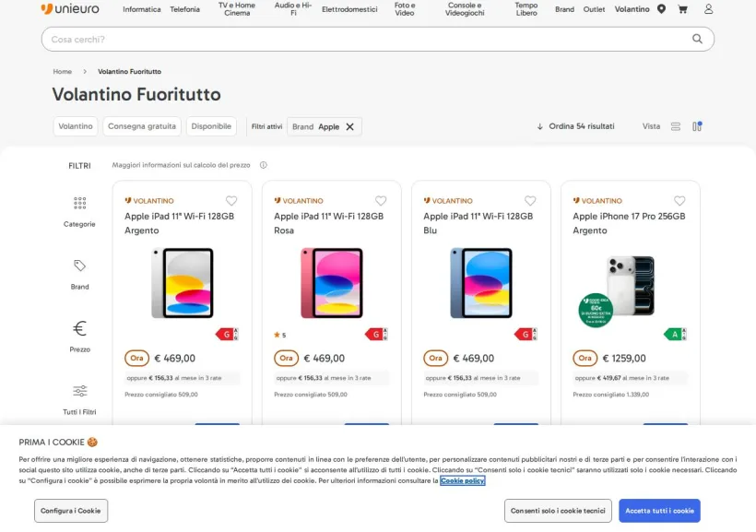Open the Tempo Libero menu
756x532 pixels.
pos(526,8)
